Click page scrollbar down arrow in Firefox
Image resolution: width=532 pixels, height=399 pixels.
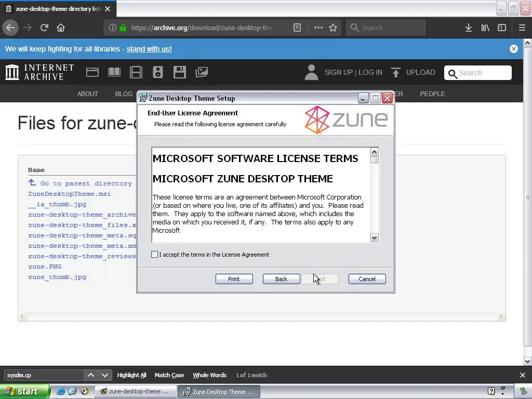pos(528,362)
